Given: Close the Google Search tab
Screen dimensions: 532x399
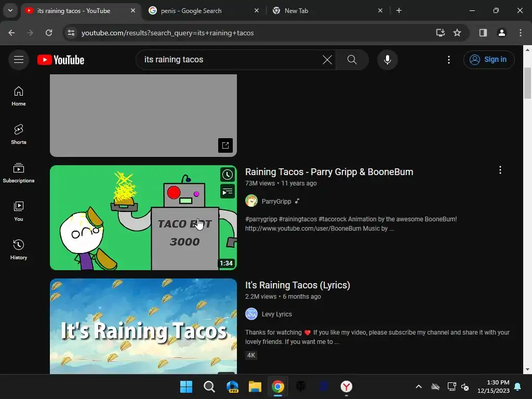Looking at the screenshot, I should point(257,11).
